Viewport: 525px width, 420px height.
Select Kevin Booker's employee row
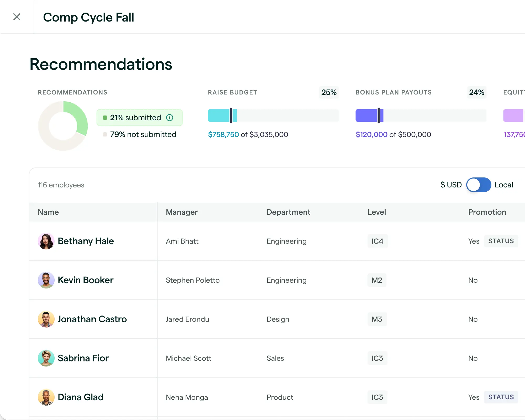point(262,280)
